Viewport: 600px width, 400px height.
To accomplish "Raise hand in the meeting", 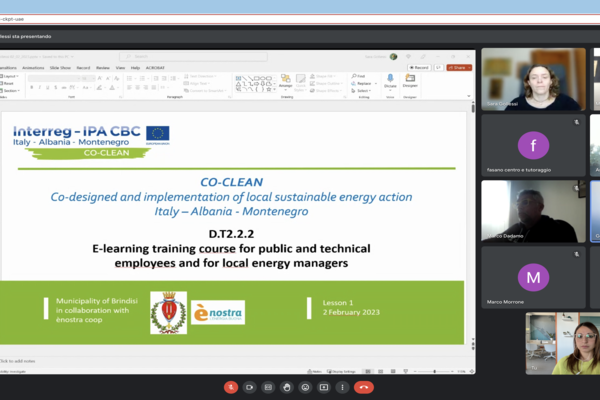I will [287, 387].
